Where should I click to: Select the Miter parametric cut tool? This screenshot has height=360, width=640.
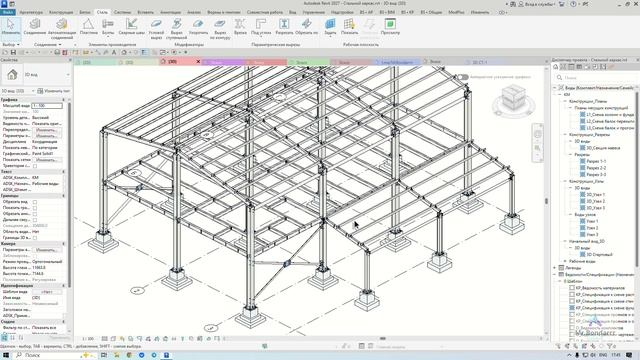point(261,27)
